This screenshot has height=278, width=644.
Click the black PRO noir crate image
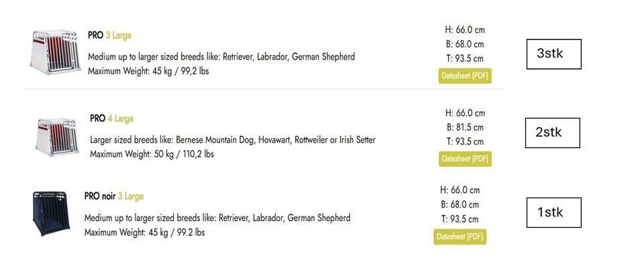[52, 213]
